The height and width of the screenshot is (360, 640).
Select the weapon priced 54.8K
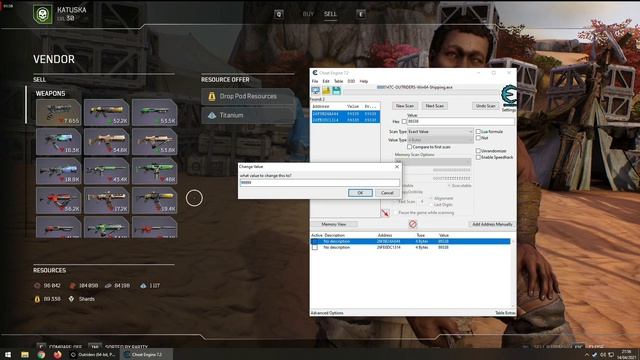(x=107, y=142)
